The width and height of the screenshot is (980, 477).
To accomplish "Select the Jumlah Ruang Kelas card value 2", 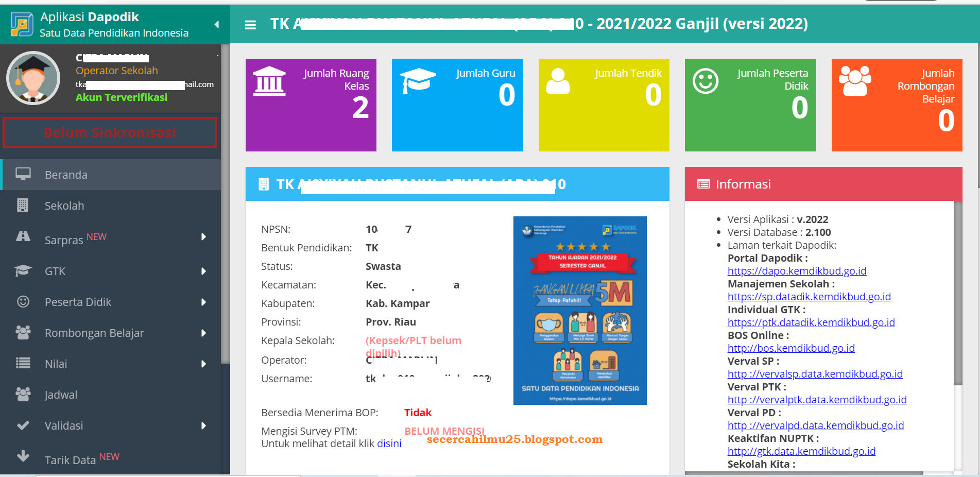I will [x=360, y=108].
